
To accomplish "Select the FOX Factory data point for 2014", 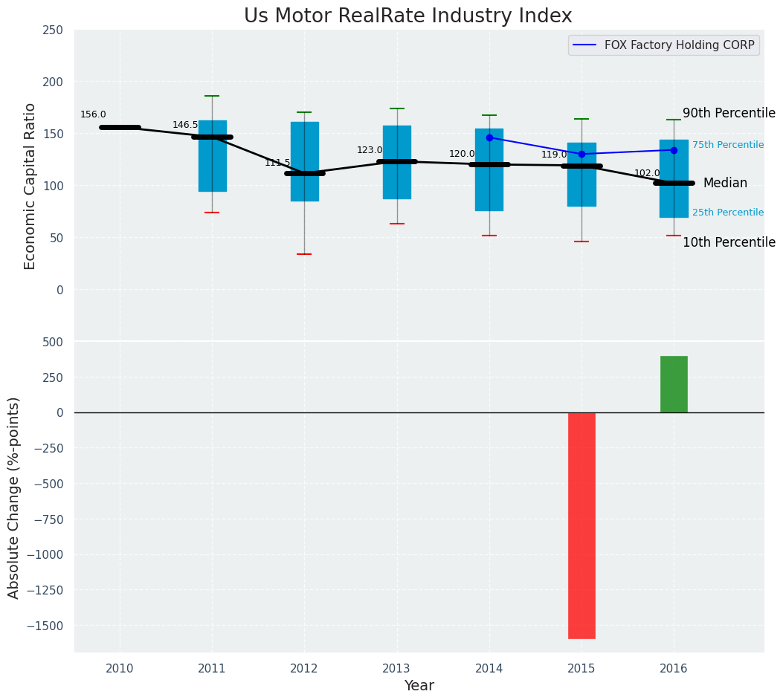I will click(489, 137).
